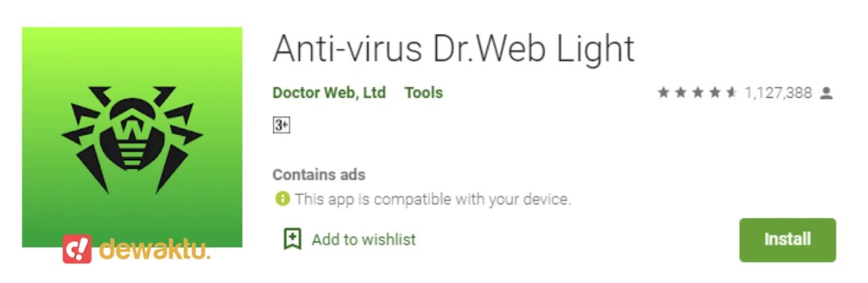Open the Tools category link
Viewport: 868px width, 283px height.
click(424, 93)
